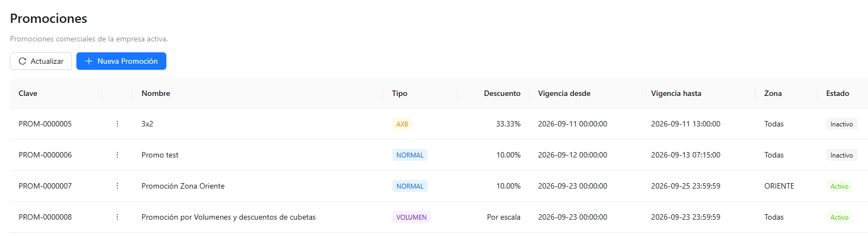
Task: Click the NORMAL tag for Promoción Zona Oriente
Action: point(410,186)
